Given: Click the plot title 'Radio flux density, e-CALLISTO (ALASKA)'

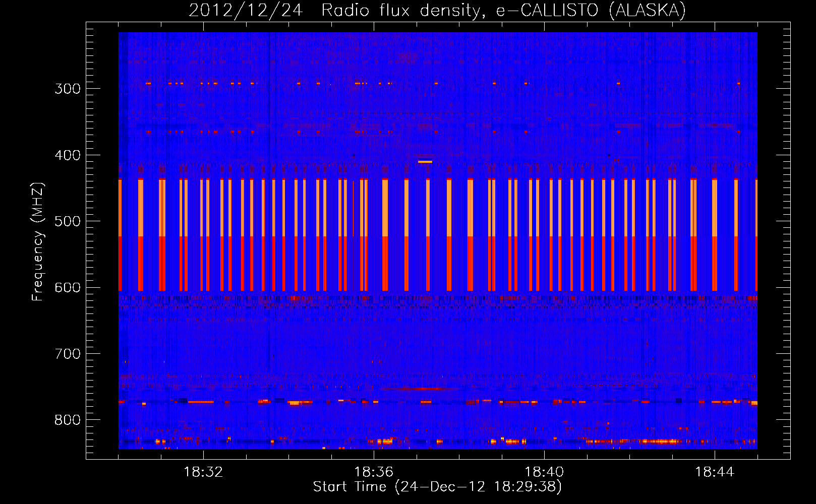Looking at the screenshot, I should (503, 11).
